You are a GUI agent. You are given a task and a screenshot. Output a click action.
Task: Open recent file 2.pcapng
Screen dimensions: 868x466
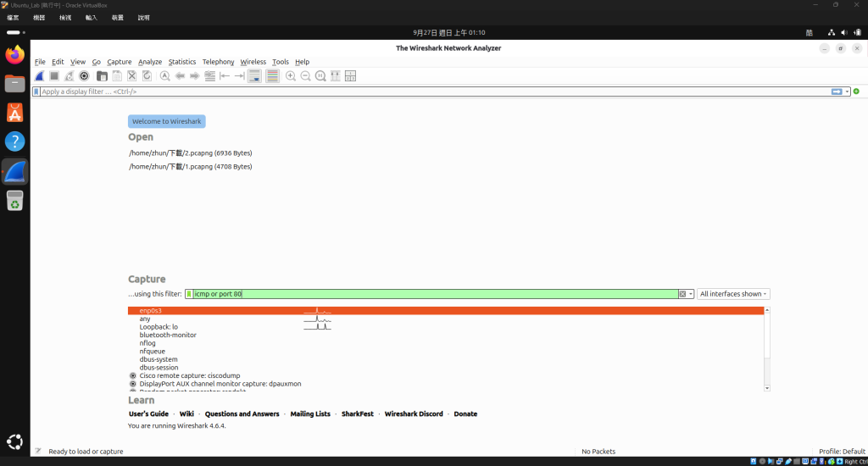[191, 153]
